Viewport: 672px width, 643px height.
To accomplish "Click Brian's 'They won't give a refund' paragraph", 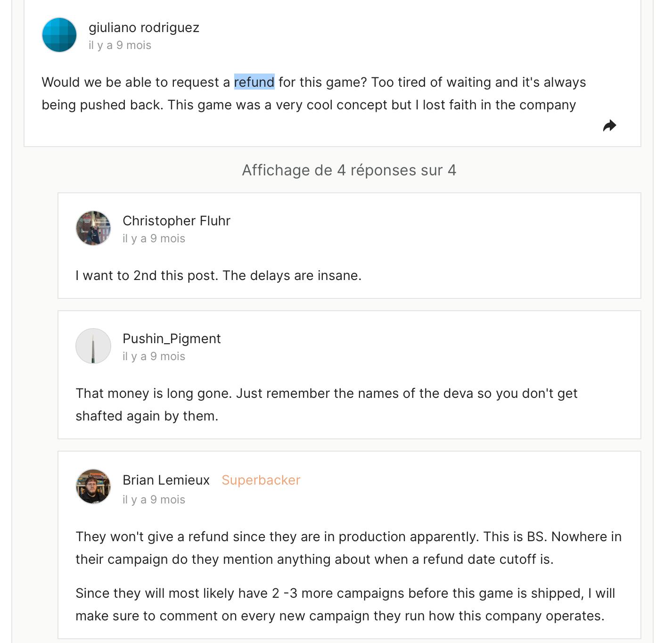I will click(x=349, y=548).
